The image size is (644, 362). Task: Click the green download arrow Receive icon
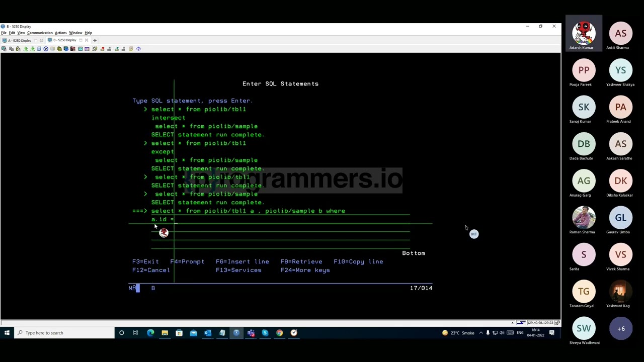point(32,49)
